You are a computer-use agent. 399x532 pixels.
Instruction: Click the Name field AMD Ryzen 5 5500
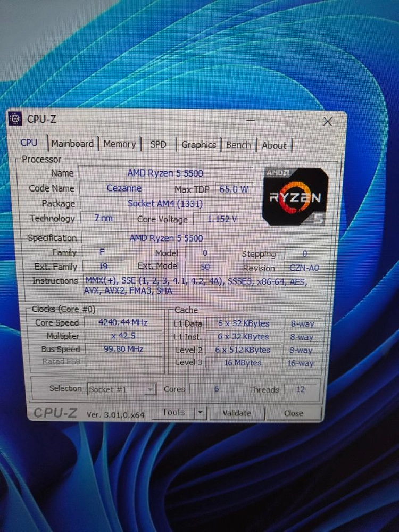(165, 173)
